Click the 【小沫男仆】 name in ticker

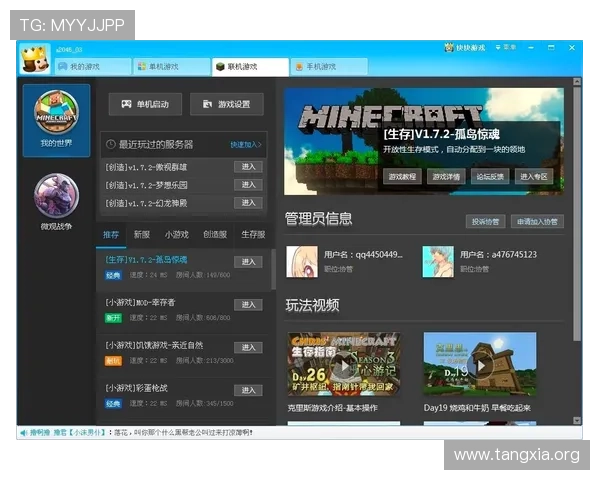pos(87,433)
